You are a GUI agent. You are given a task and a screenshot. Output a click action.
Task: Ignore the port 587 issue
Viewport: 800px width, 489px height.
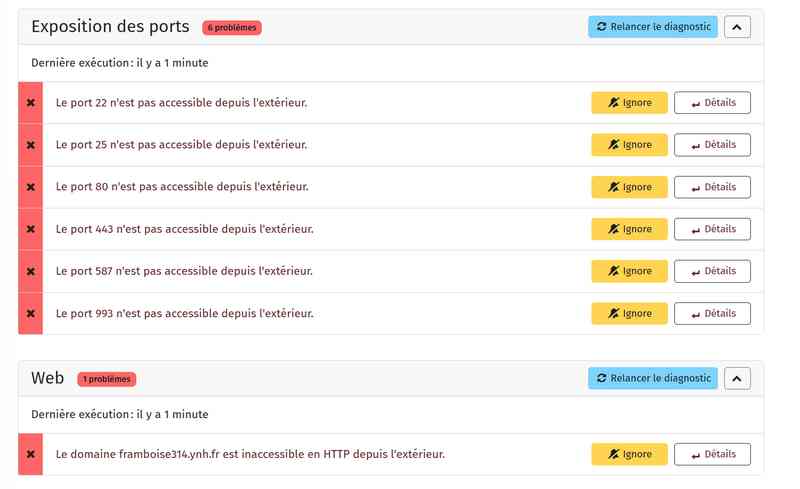pos(629,271)
